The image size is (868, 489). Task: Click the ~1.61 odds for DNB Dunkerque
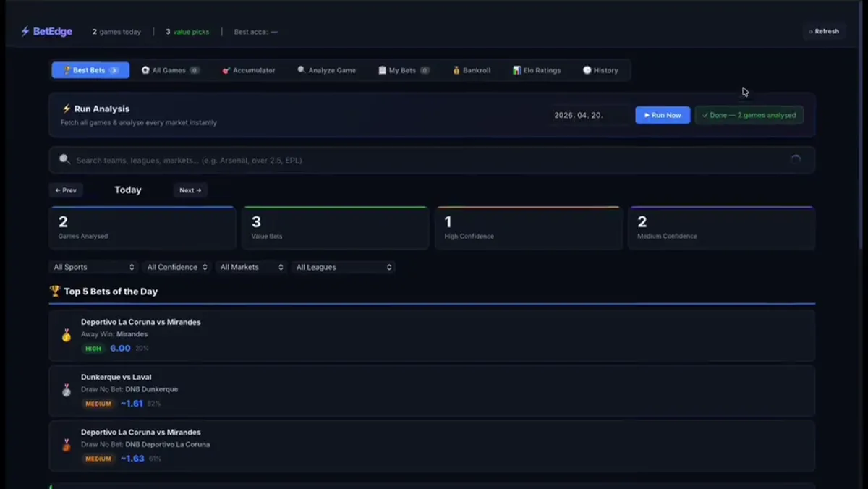tap(132, 404)
